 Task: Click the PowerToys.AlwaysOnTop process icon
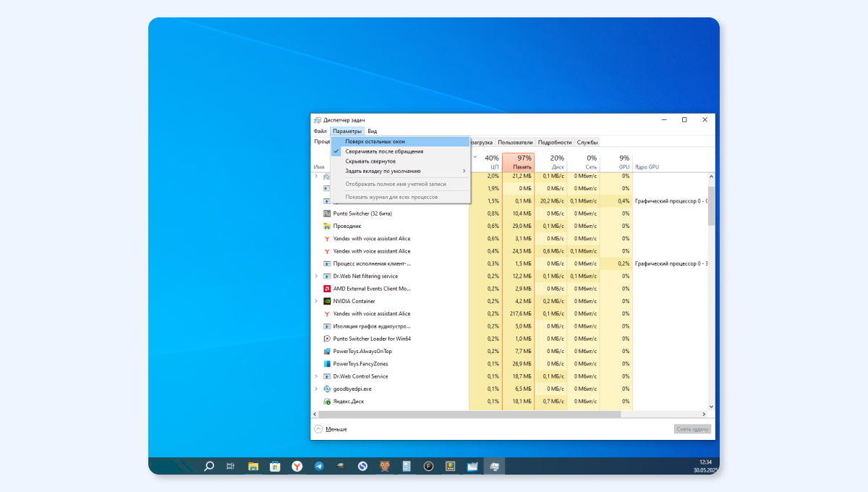[327, 351]
